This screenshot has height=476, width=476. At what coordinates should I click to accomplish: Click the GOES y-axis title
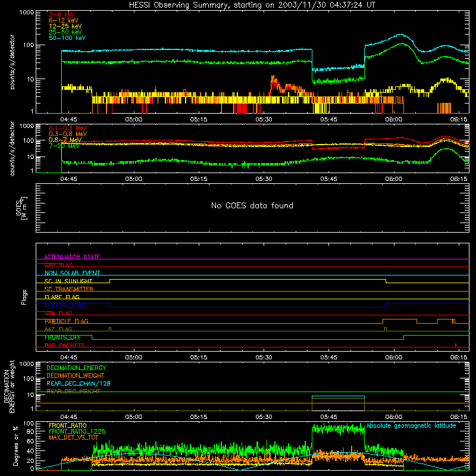[21, 208]
